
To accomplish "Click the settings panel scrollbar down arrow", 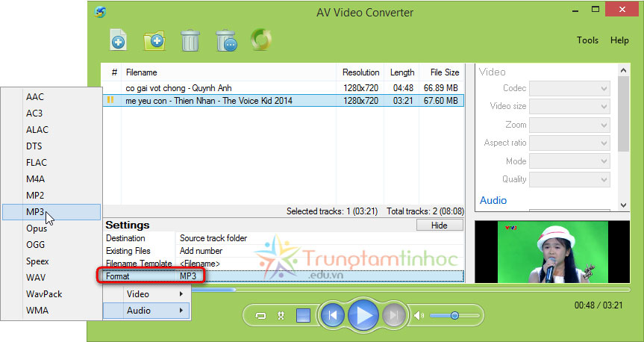I will (623, 205).
